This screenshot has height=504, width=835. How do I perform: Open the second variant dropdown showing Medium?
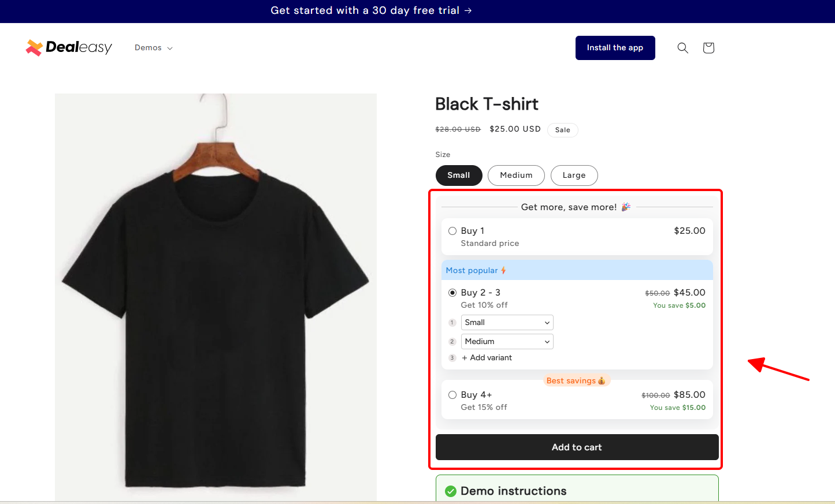(507, 341)
